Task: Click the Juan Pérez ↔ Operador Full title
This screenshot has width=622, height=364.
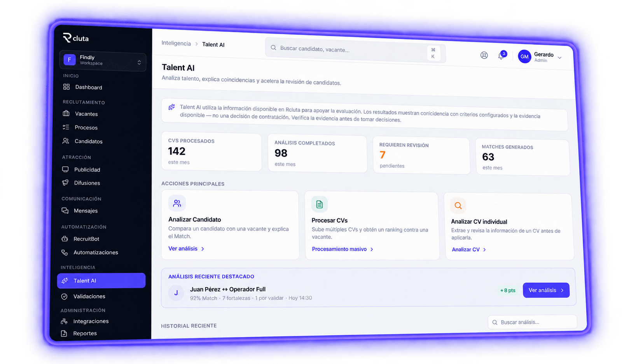Action: (x=228, y=289)
